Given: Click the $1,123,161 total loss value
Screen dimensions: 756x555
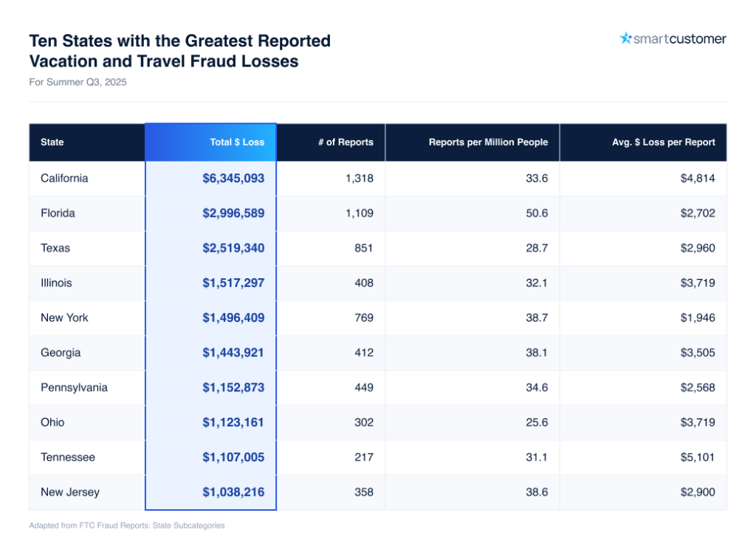Looking at the screenshot, I should 233,422.
